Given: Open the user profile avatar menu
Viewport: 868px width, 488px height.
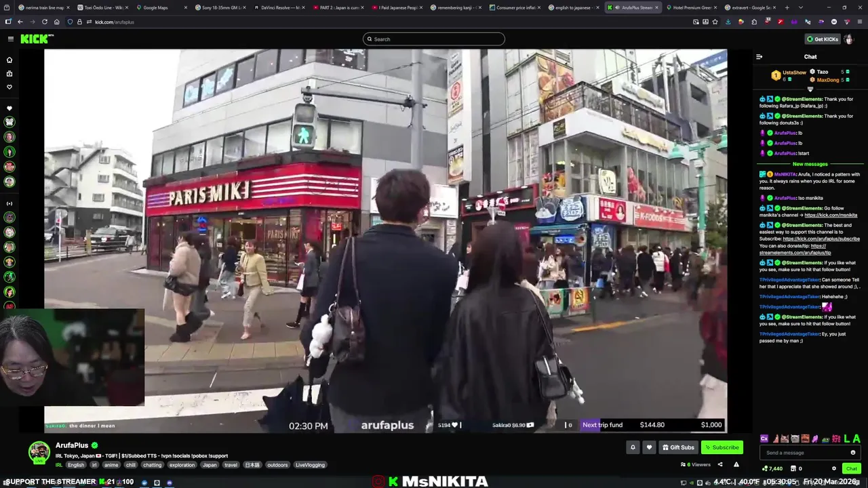Looking at the screenshot, I should pyautogui.click(x=848, y=39).
